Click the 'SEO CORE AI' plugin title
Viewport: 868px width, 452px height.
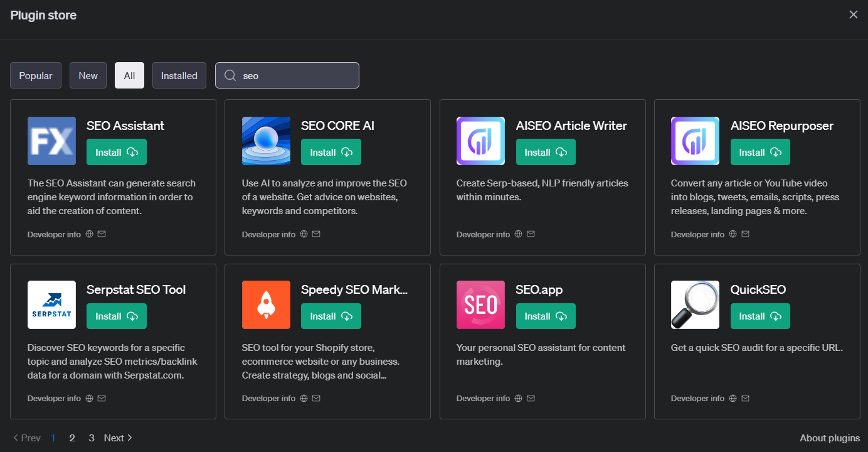coord(337,126)
